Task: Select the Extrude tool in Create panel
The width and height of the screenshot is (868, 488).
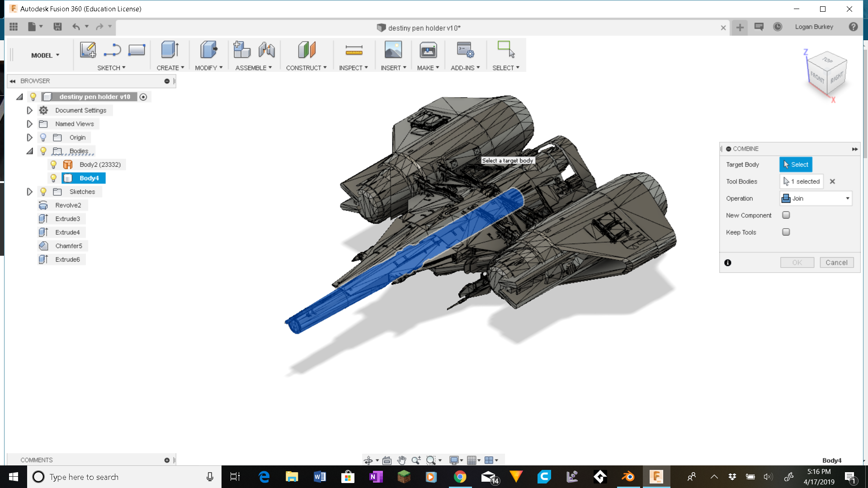Action: 170,50
